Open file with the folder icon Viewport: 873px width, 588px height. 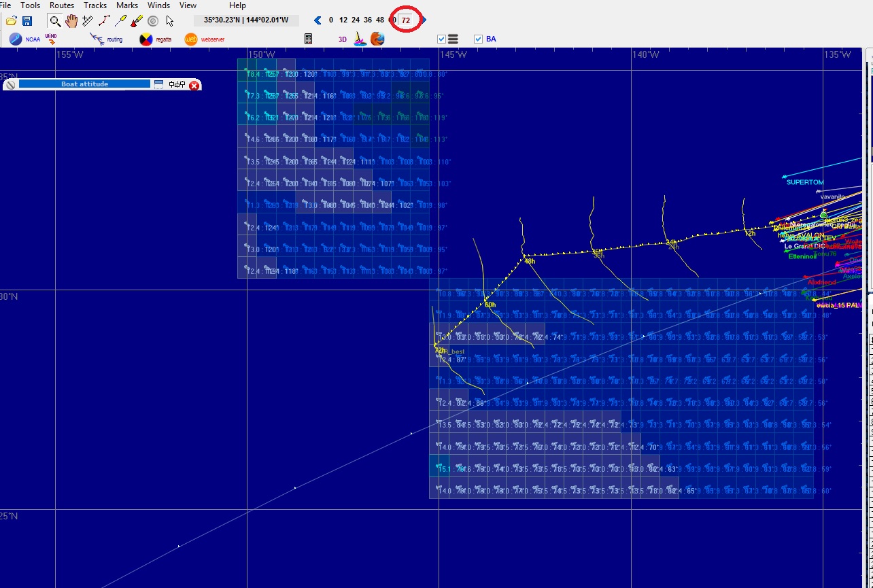point(11,20)
